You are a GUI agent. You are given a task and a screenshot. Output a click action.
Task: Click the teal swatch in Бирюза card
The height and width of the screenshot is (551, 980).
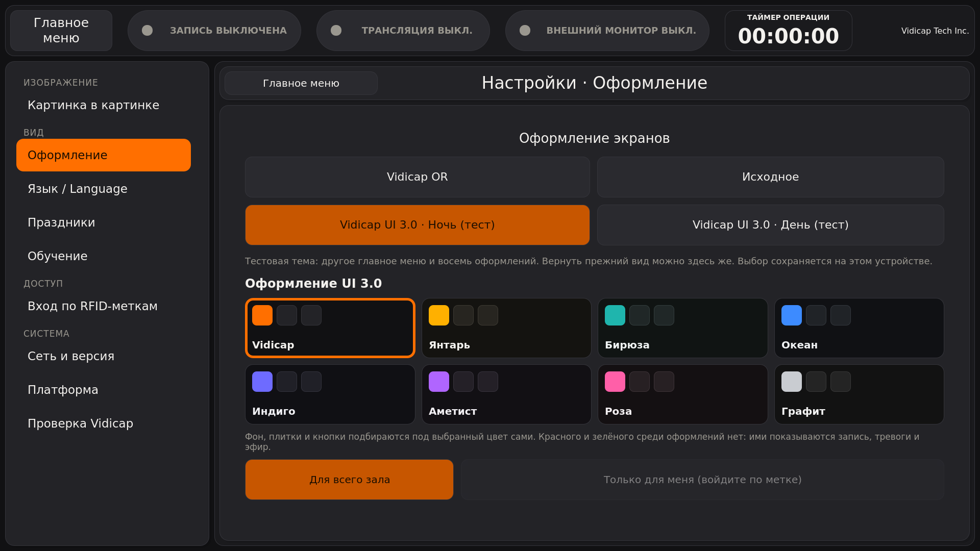coord(615,315)
